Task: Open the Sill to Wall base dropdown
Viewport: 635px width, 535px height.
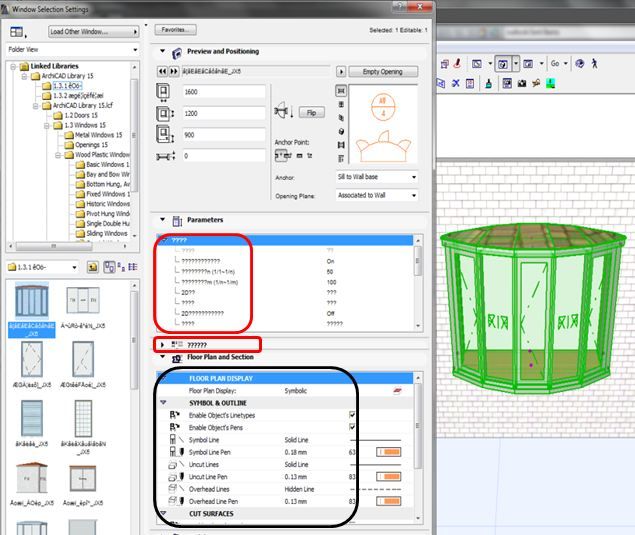Action: (x=377, y=177)
